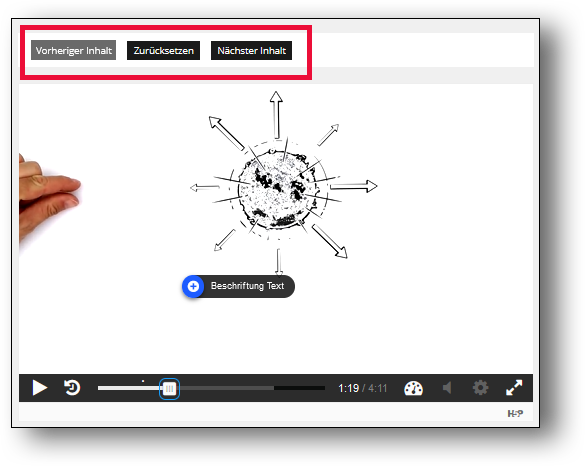Click the rewind 10 seconds icon

(x=72, y=387)
